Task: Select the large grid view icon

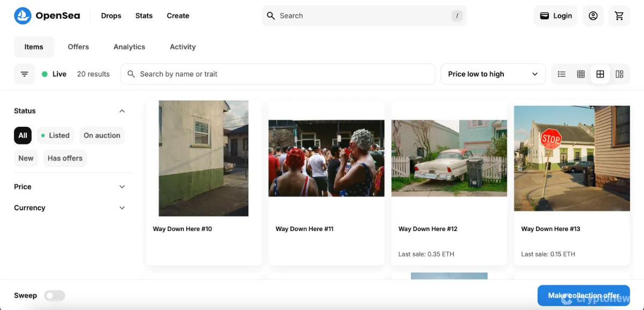Action: [x=600, y=74]
